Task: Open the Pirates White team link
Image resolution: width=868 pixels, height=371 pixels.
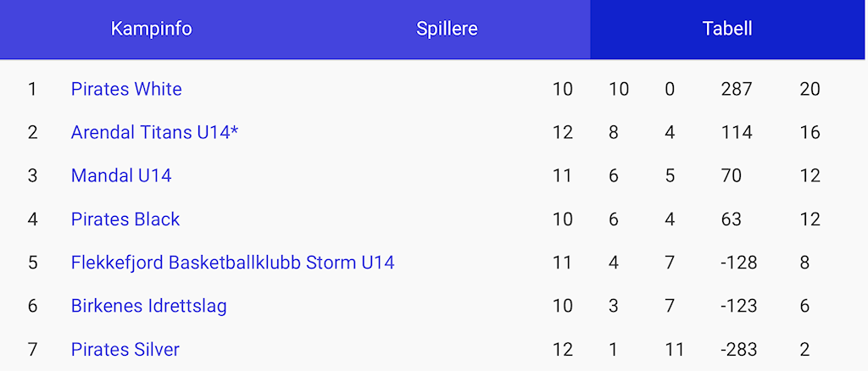Action: (126, 89)
